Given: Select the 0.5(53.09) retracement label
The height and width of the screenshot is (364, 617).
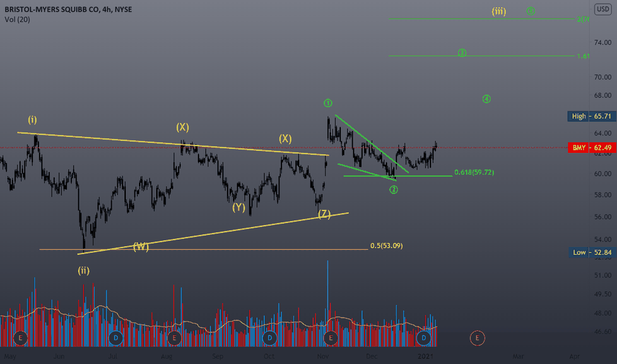Looking at the screenshot, I should pyautogui.click(x=387, y=246).
